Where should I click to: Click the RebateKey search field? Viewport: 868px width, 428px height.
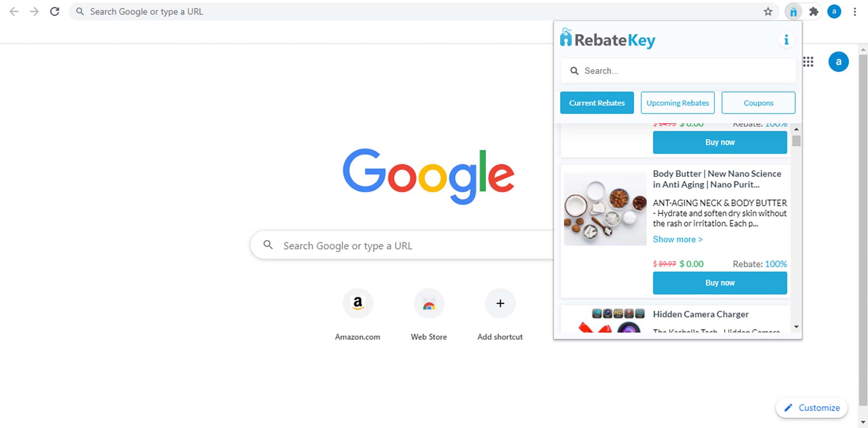click(678, 71)
